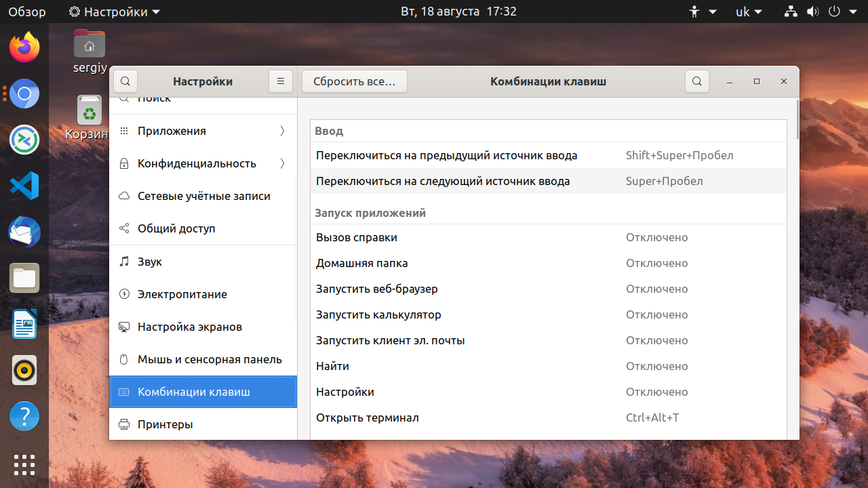Click the Сбросить все… button
868x488 pixels.
coord(354,81)
